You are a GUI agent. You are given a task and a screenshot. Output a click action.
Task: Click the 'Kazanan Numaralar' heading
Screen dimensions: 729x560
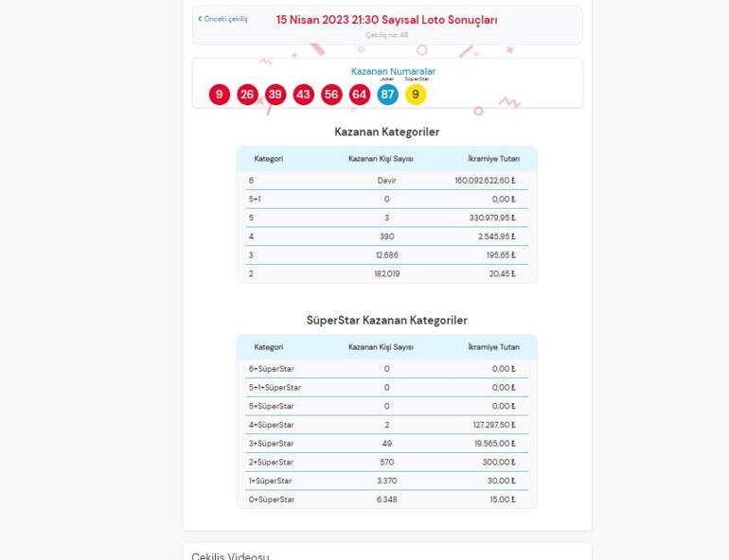(393, 71)
